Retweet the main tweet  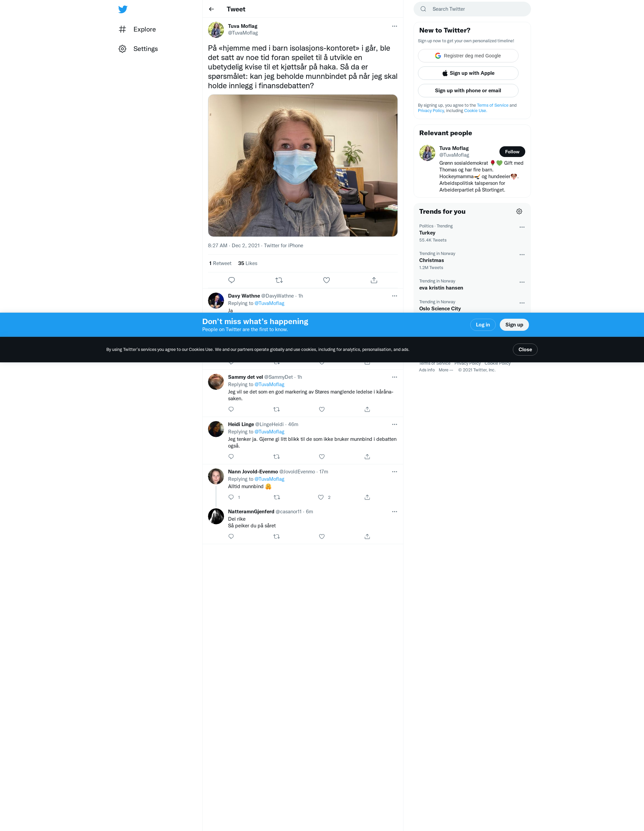pyautogui.click(x=279, y=280)
